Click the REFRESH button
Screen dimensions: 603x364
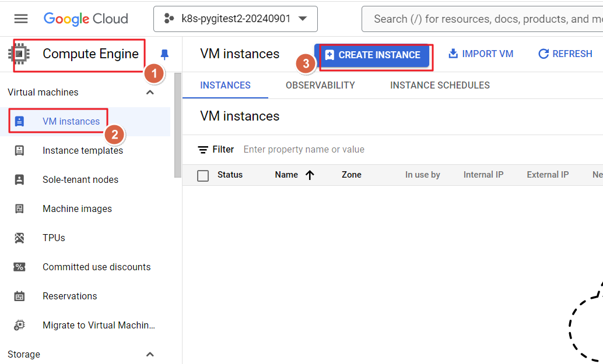point(565,54)
